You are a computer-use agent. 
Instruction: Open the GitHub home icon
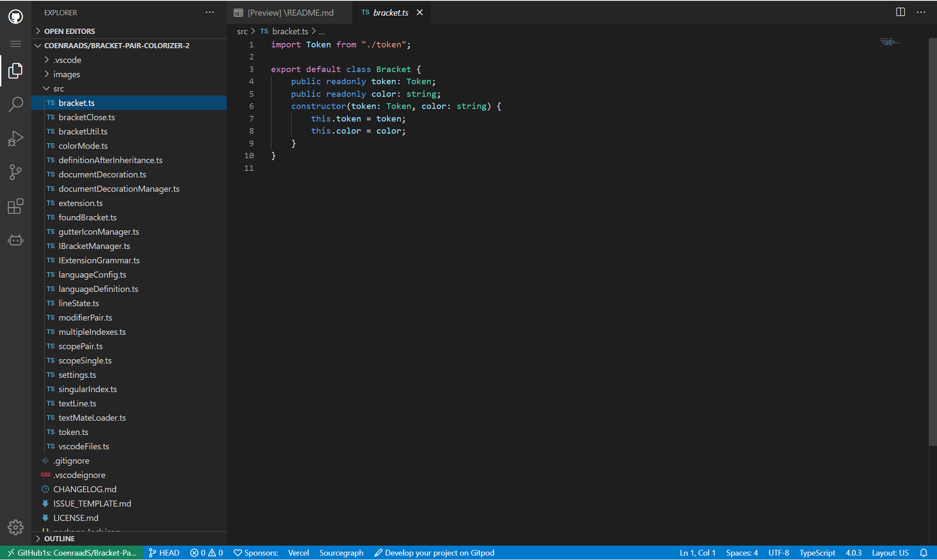point(16,16)
